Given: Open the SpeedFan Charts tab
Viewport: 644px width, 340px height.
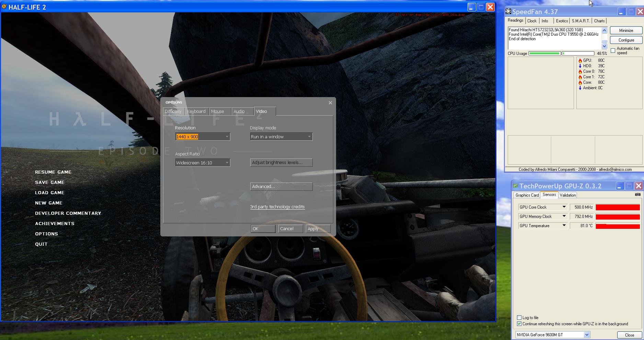Looking at the screenshot, I should [x=599, y=21].
